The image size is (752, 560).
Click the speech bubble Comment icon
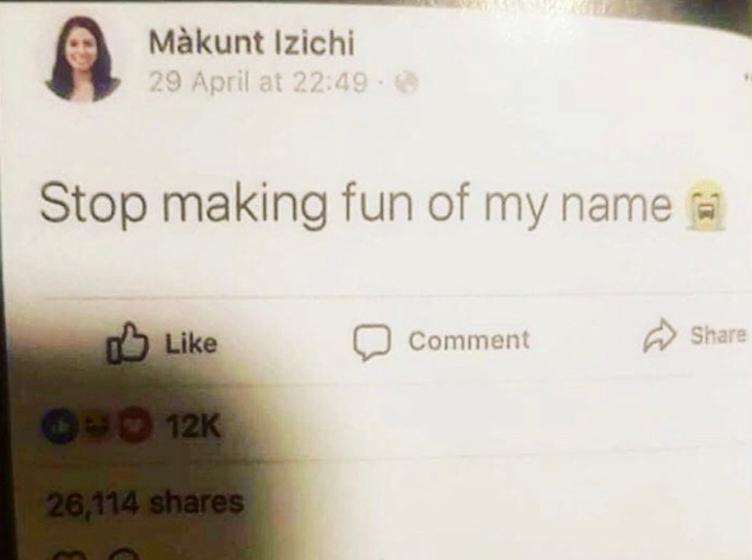click(371, 342)
